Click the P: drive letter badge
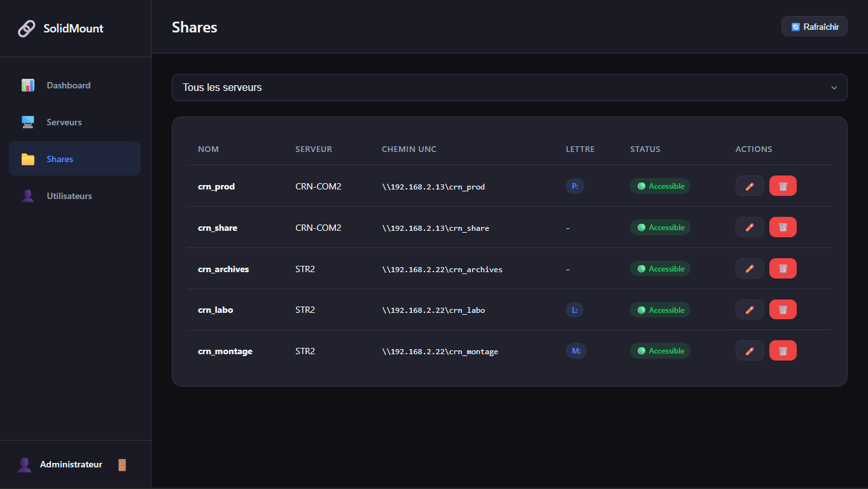Image resolution: width=868 pixels, height=489 pixels. 575,186
